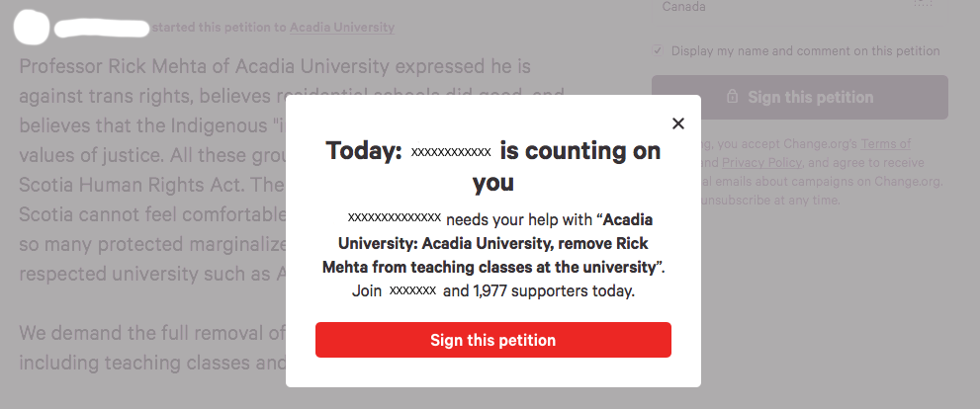The image size is (980, 409).
Task: Click the 'needs your help with' popup text
Action: 518,218
